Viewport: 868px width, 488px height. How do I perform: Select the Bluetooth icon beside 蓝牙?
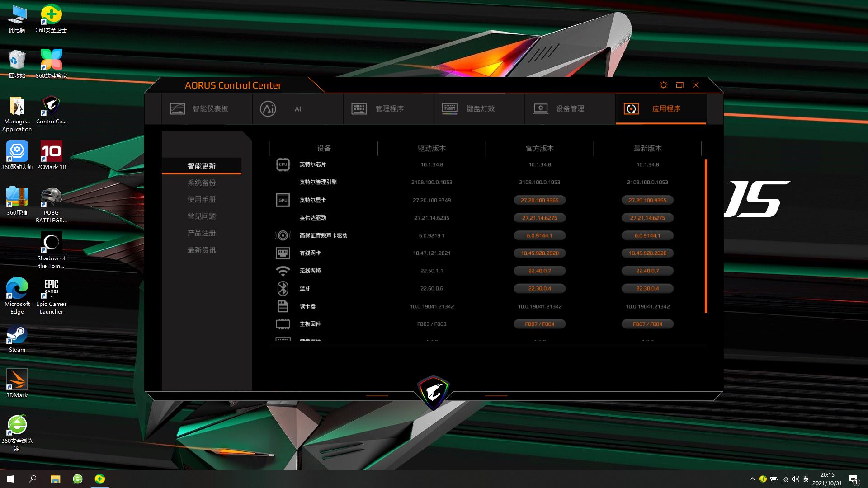point(283,288)
